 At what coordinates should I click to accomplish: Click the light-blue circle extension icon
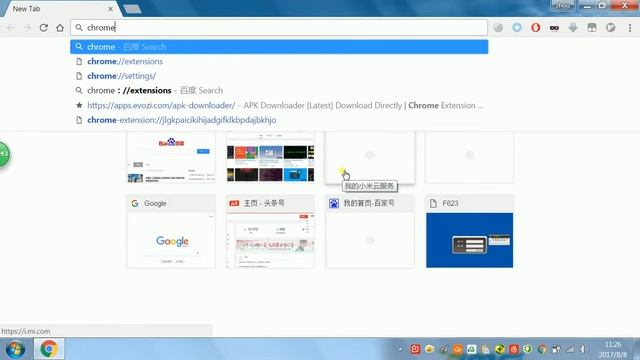click(517, 27)
